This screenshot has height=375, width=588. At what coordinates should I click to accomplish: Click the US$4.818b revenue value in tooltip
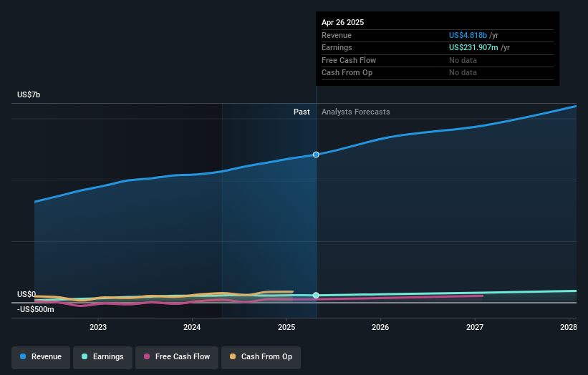(x=468, y=35)
